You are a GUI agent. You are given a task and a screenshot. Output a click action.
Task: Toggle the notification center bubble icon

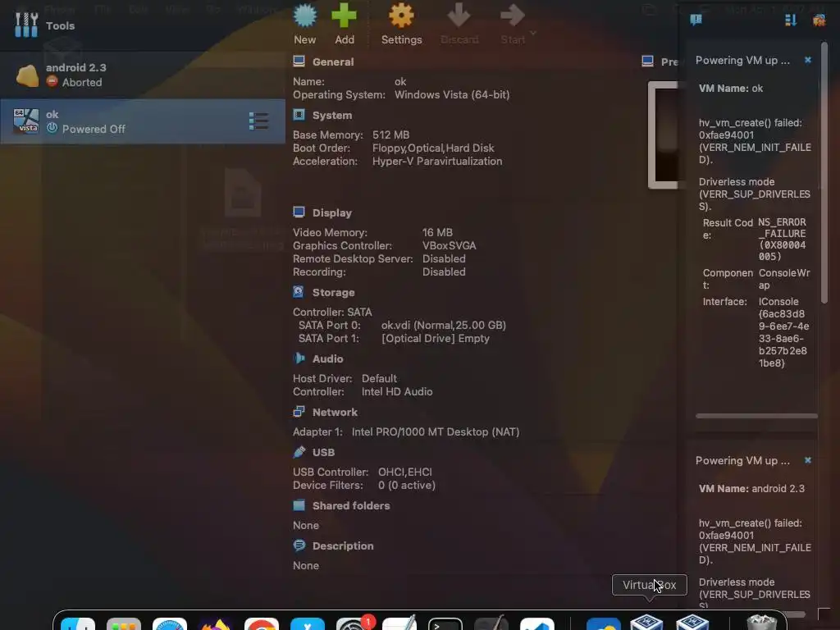[696, 20]
